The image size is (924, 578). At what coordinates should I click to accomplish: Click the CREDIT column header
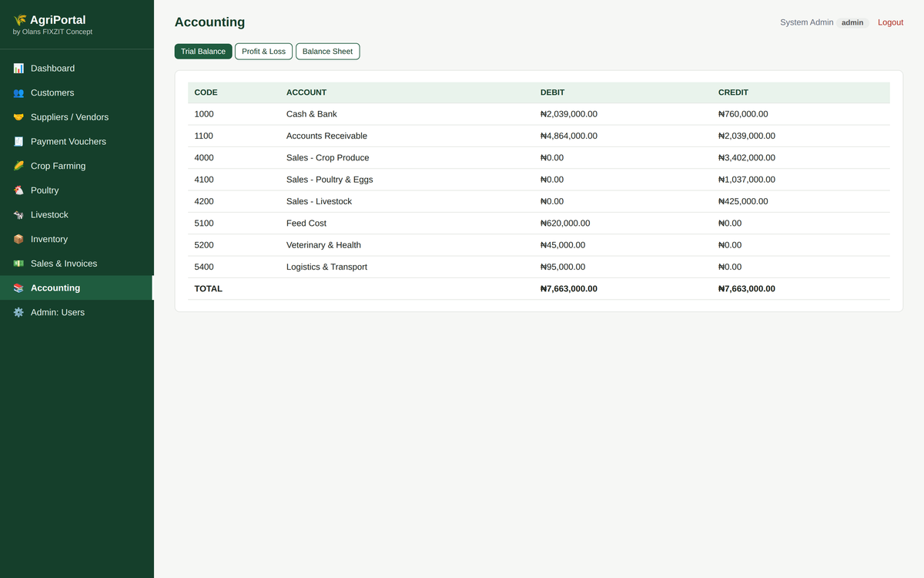(733, 92)
